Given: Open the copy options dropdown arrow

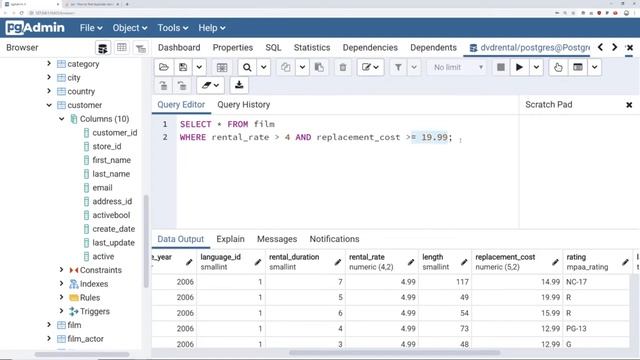Looking at the screenshot, I should [302, 67].
